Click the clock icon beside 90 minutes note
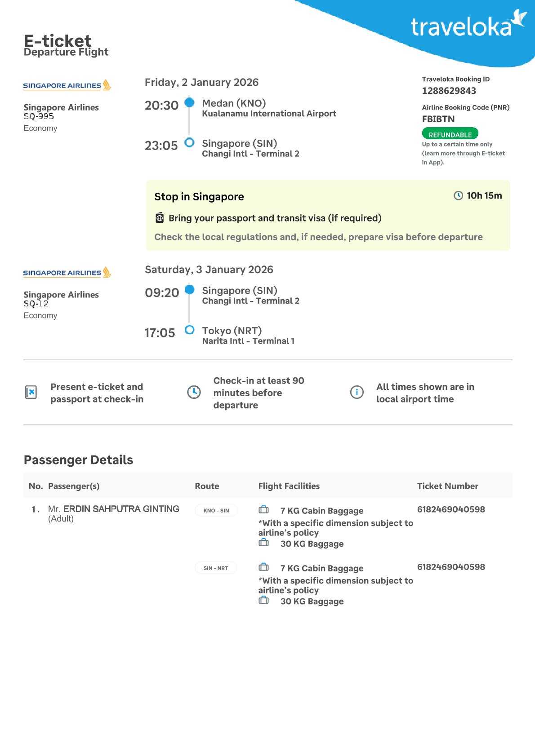Viewport: 535px width, 756px height. [194, 392]
